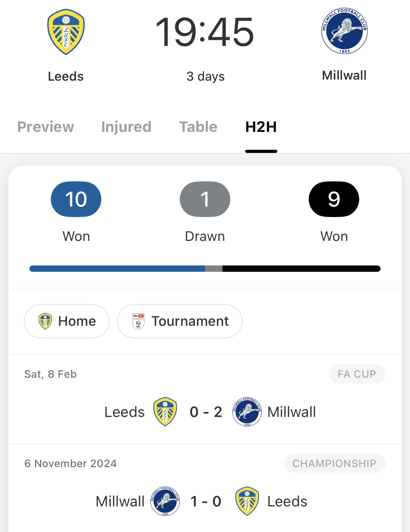The image size is (410, 532).
Task: Tap Millwall crest in the Championship result
Action: pos(165,501)
